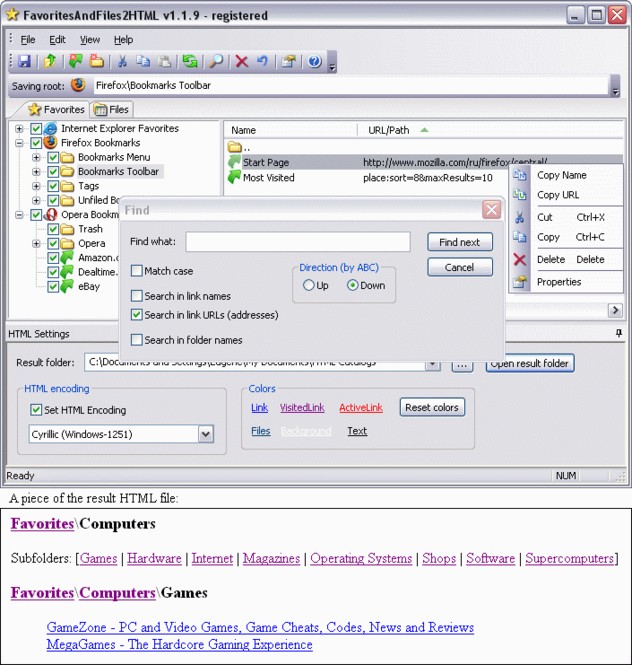This screenshot has width=632, height=665.
Task: Enable the Match case checkbox
Action: point(137,271)
